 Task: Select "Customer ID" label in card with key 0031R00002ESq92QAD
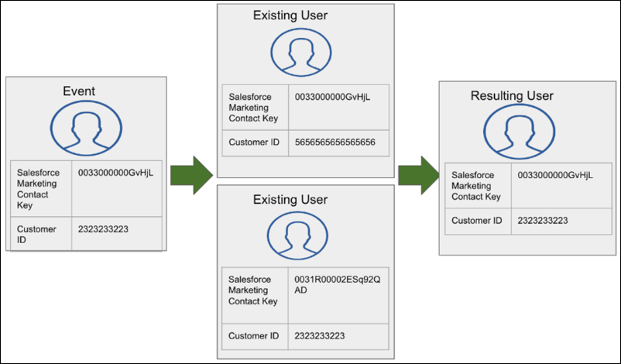click(253, 336)
